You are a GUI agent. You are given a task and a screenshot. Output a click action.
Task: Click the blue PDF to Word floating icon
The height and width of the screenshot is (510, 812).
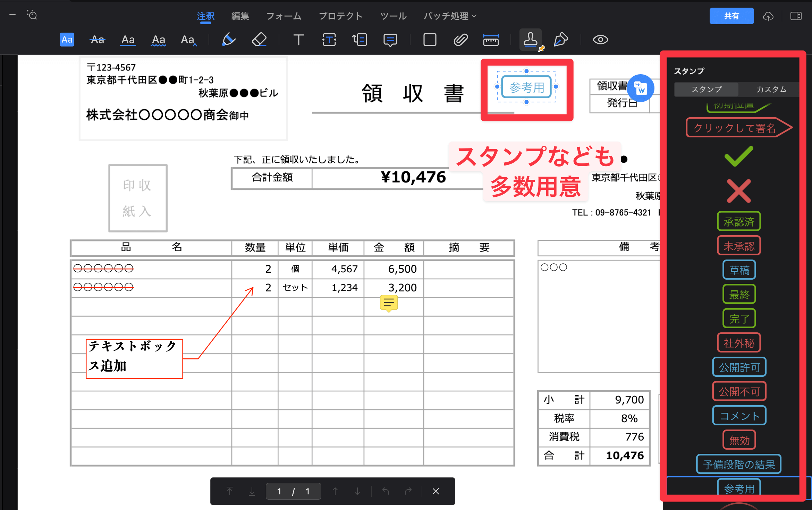tap(640, 88)
